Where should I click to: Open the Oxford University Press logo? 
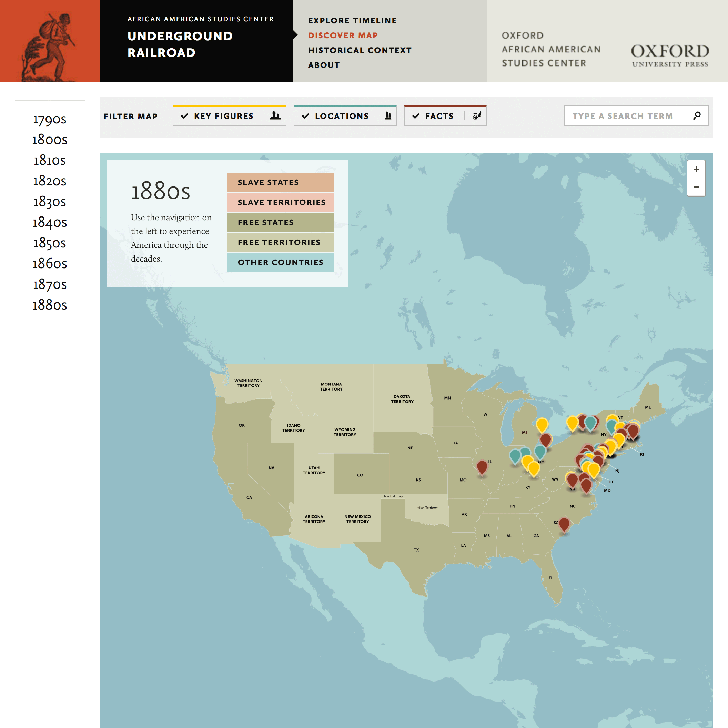click(670, 55)
